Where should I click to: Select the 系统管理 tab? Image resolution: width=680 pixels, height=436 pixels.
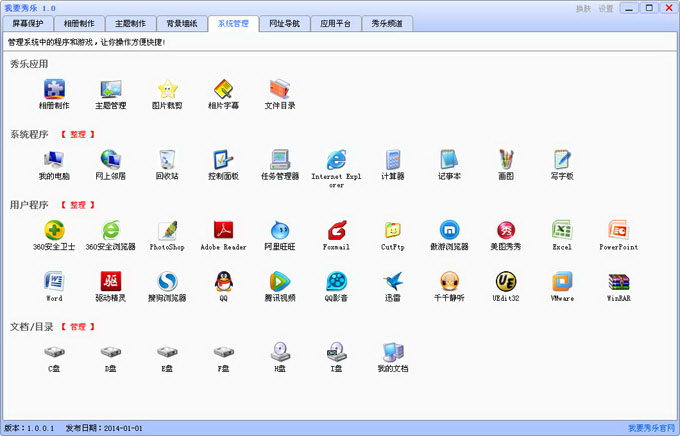[233, 24]
